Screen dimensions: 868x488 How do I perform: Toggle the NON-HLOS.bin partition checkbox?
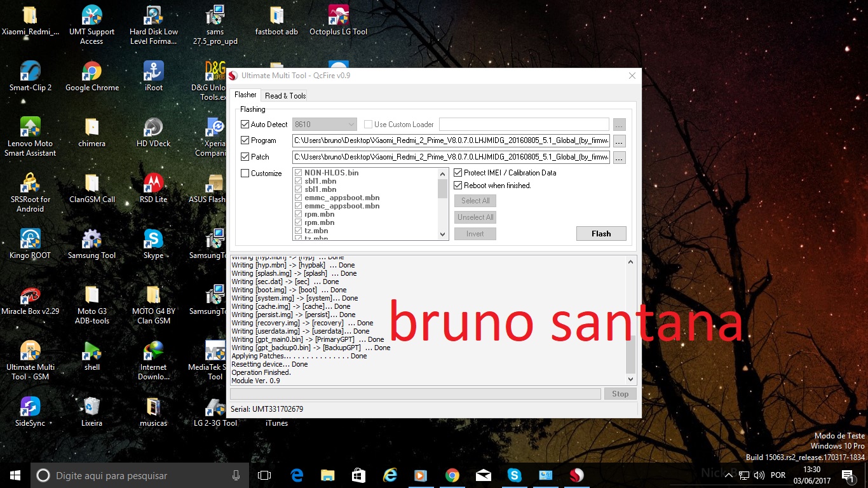299,173
